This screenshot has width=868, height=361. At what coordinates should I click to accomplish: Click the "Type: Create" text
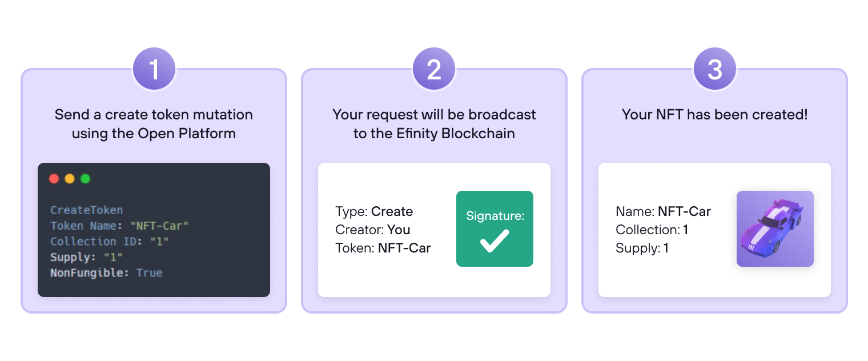(x=374, y=211)
